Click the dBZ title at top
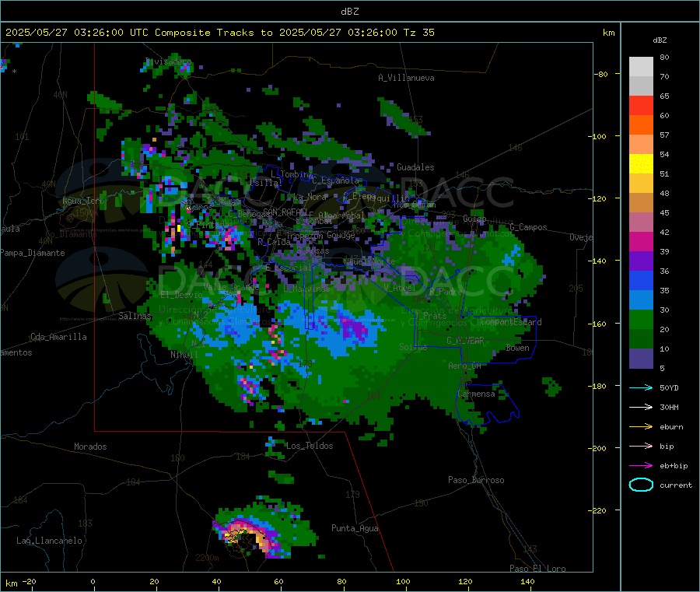700x592 pixels. click(349, 12)
